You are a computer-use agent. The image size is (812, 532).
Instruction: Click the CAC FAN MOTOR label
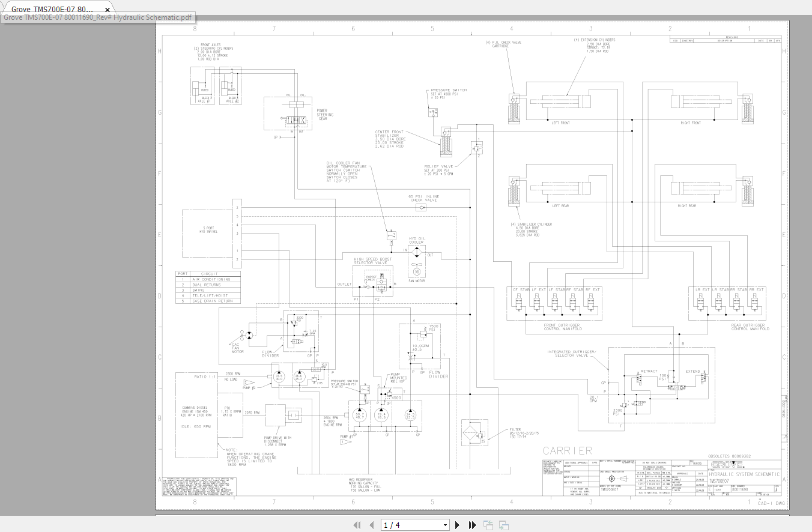pos(238,348)
